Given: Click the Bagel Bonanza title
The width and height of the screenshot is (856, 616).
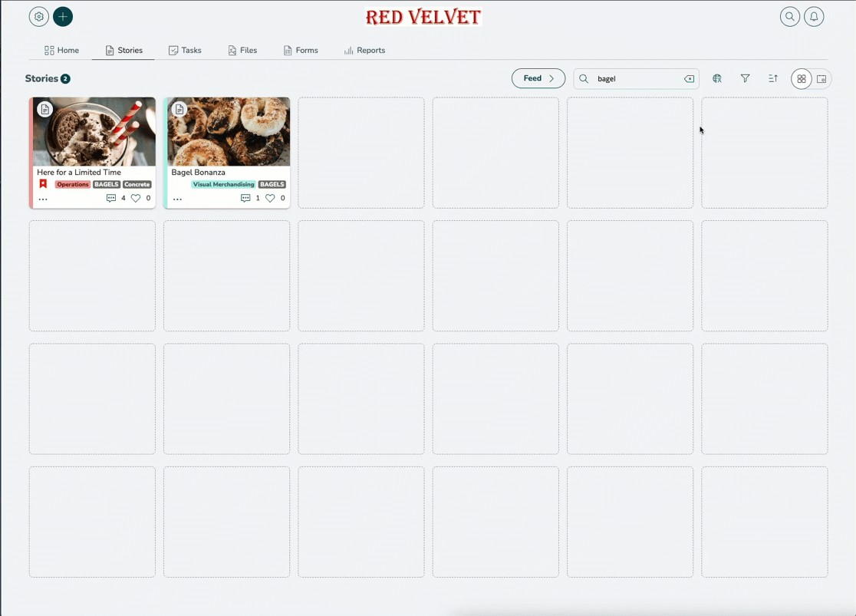Looking at the screenshot, I should [x=198, y=172].
